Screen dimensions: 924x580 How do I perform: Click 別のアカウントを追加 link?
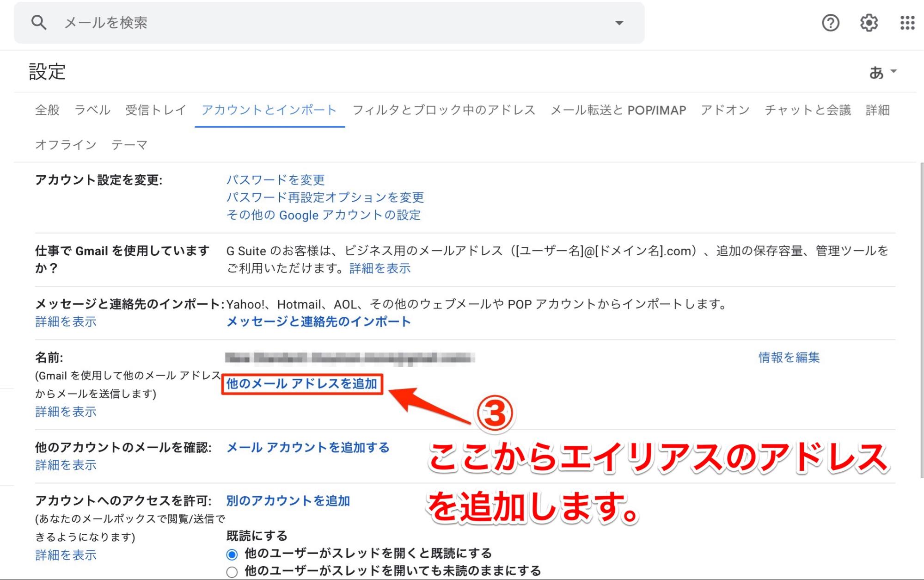pos(288,500)
